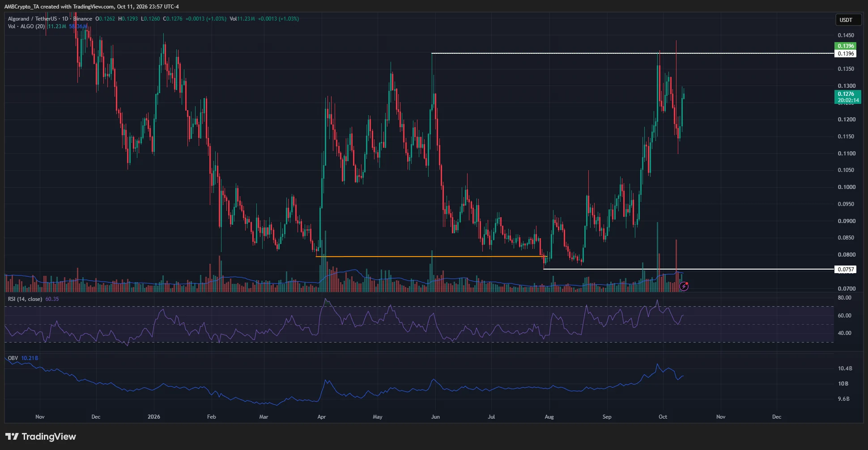Click the OBV value 10.21 B
868x450 pixels.
pyautogui.click(x=30, y=358)
